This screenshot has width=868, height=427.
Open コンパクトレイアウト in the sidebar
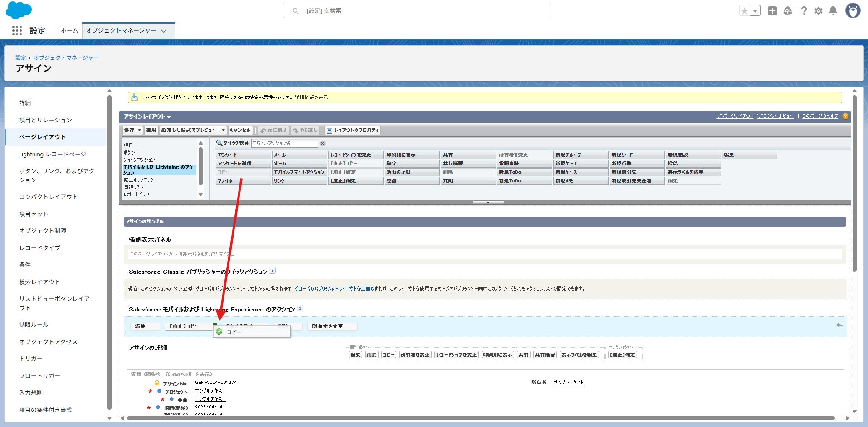pyautogui.click(x=49, y=197)
